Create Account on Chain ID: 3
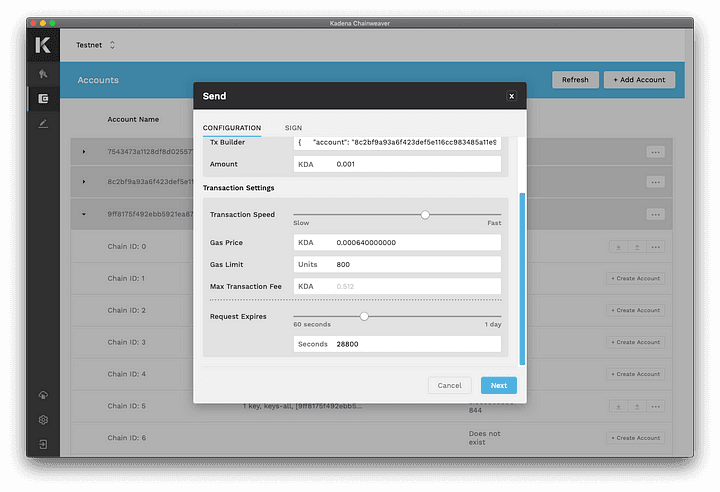Viewport: 720px width, 492px height. (x=636, y=342)
